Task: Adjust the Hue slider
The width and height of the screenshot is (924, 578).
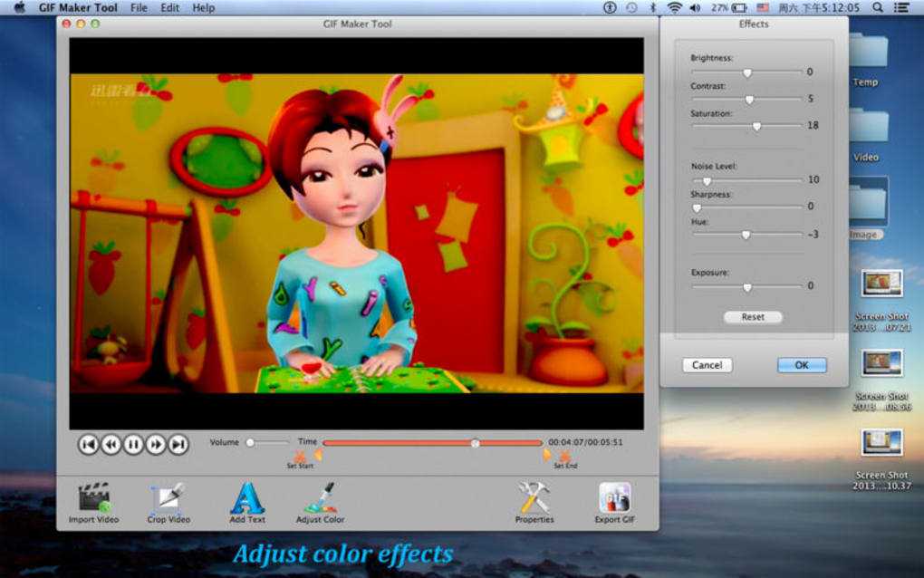Action: (x=747, y=235)
